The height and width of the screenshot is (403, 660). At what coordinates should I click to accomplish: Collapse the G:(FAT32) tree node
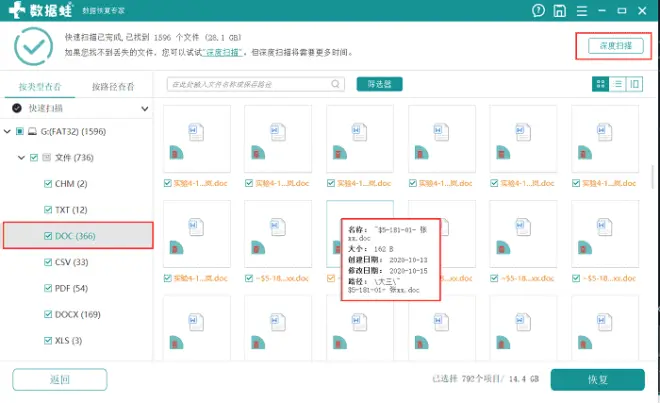coord(7,131)
